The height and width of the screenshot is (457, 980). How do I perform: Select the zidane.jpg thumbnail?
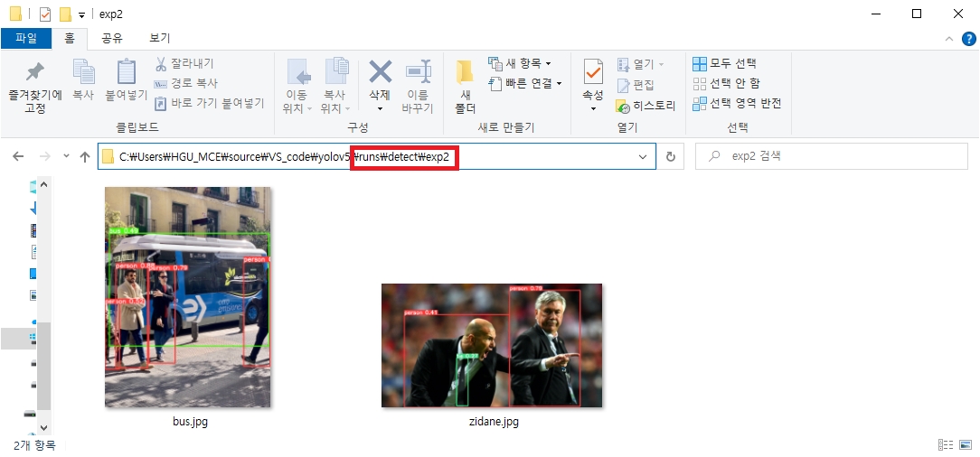coord(492,345)
